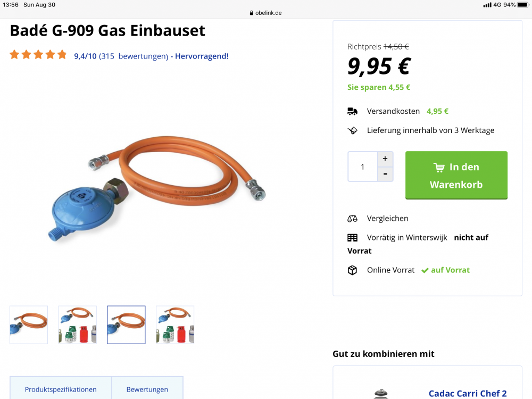Click the delivery time icon
The height and width of the screenshot is (399, 532).
pyautogui.click(x=352, y=130)
